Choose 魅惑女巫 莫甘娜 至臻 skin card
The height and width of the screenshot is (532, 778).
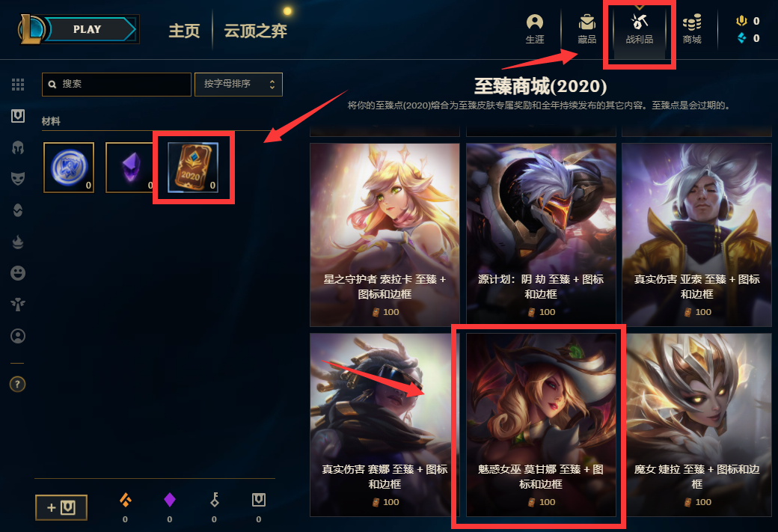[x=541, y=425]
